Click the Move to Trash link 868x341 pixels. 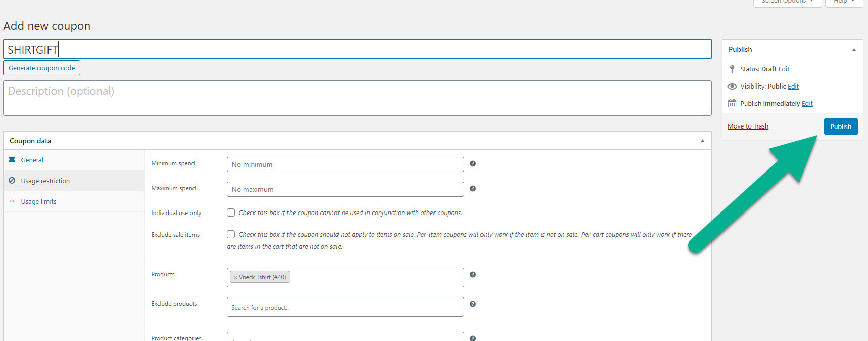point(748,126)
